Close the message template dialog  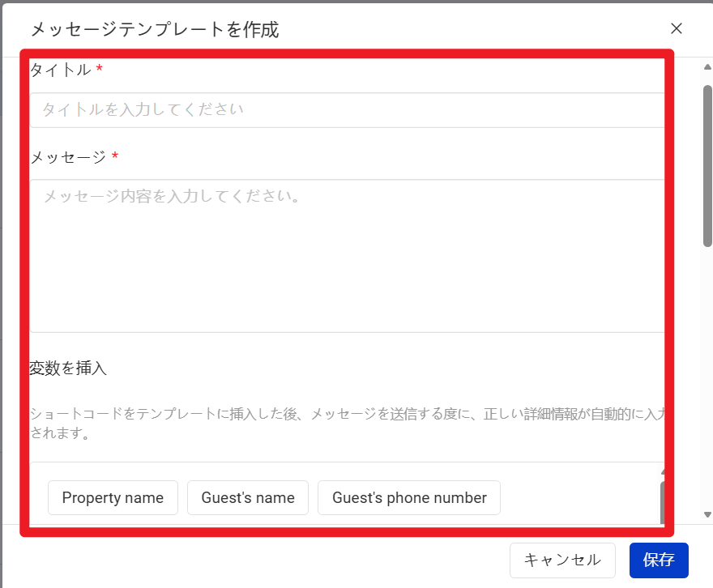pyautogui.click(x=677, y=28)
